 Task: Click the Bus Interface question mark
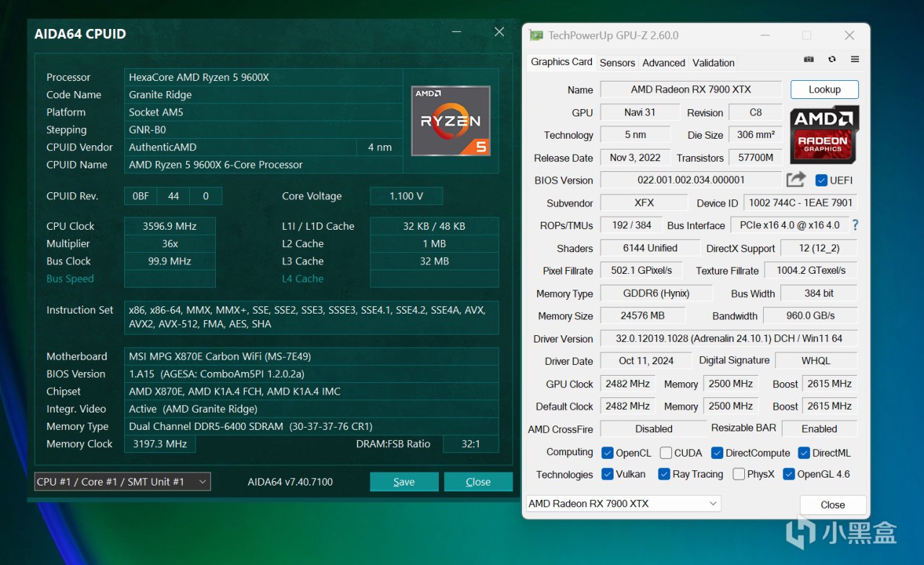coord(855,225)
